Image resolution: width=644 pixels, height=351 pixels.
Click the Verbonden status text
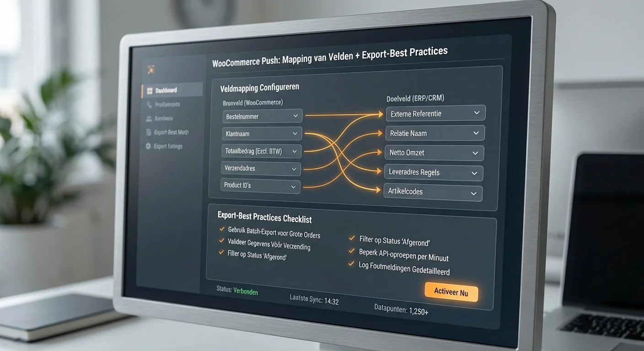click(246, 291)
